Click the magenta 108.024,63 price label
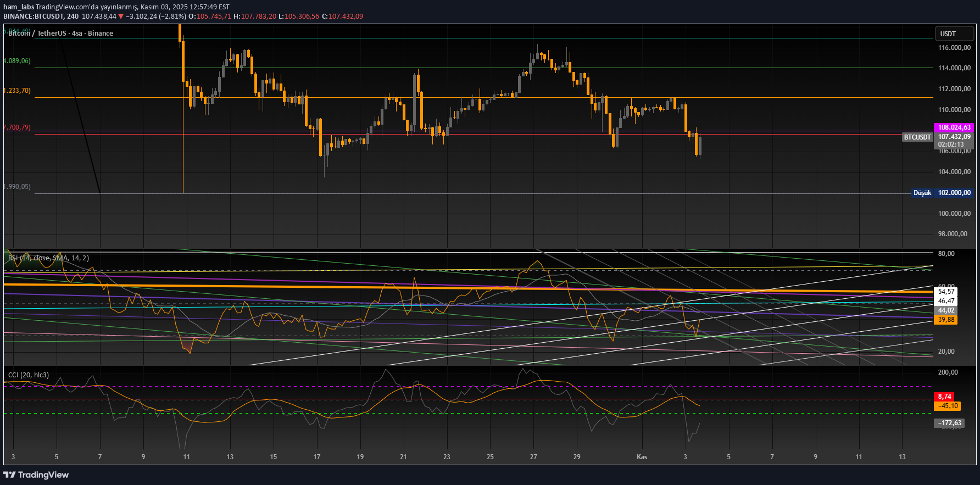 click(954, 127)
